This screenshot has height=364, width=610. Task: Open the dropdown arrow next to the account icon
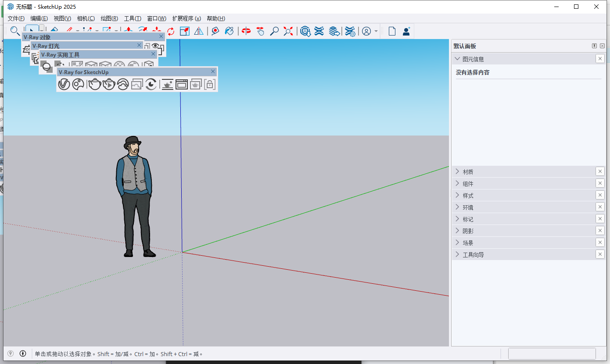(x=376, y=31)
